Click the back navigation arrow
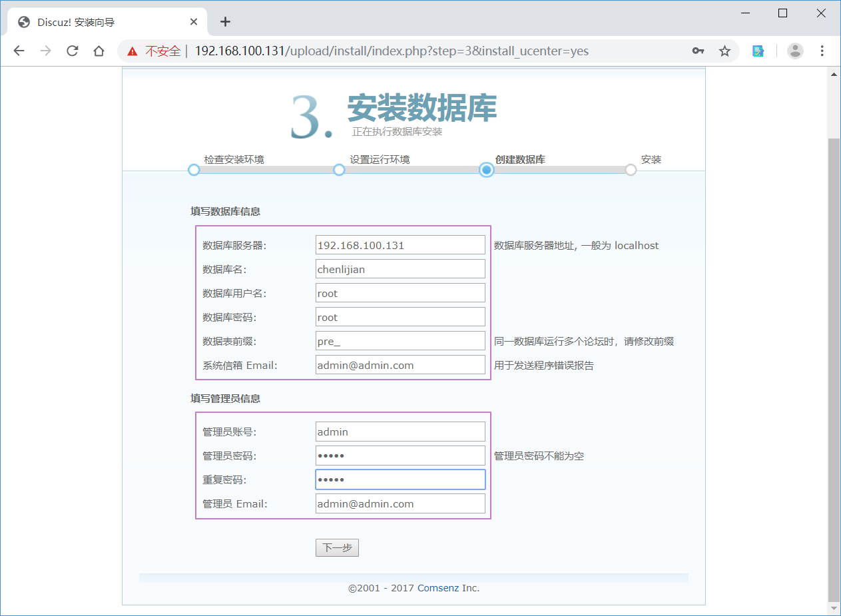Viewport: 841px width, 616px height. pyautogui.click(x=19, y=51)
